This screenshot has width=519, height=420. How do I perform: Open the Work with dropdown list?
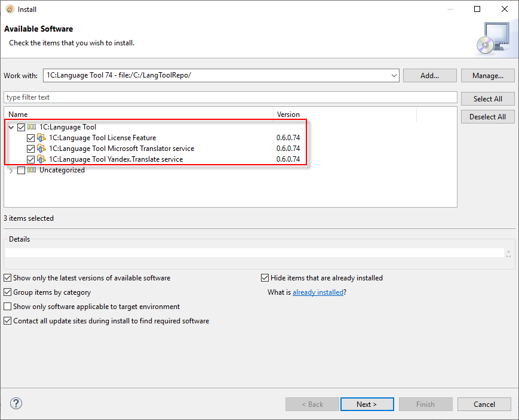click(x=394, y=76)
